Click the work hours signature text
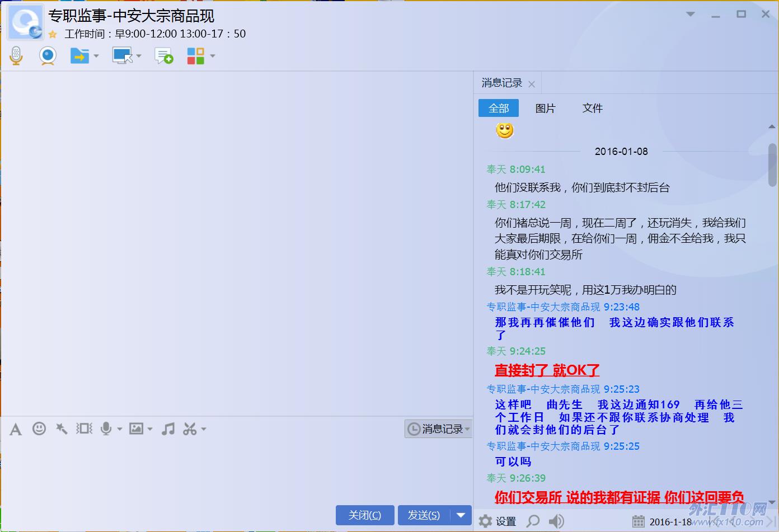Image resolution: width=779 pixels, height=532 pixels. [x=156, y=34]
